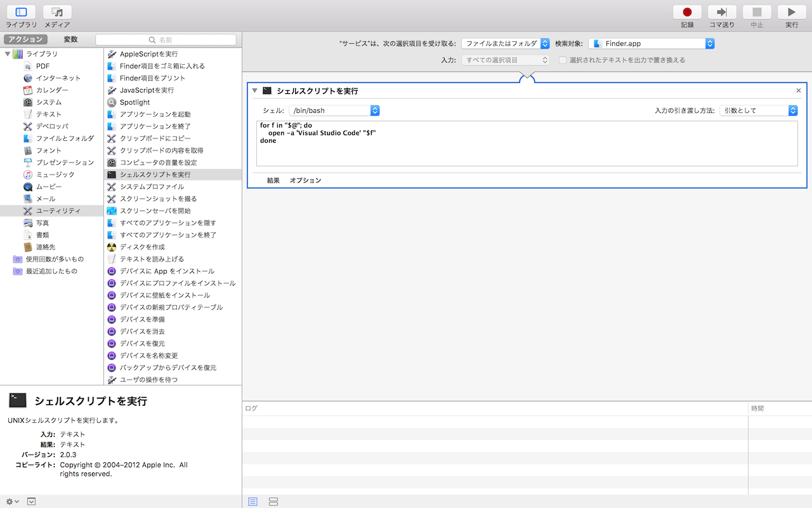This screenshot has height=508, width=812.
Task: Open the gear settings menu at bottom left
Action: pos(12,501)
